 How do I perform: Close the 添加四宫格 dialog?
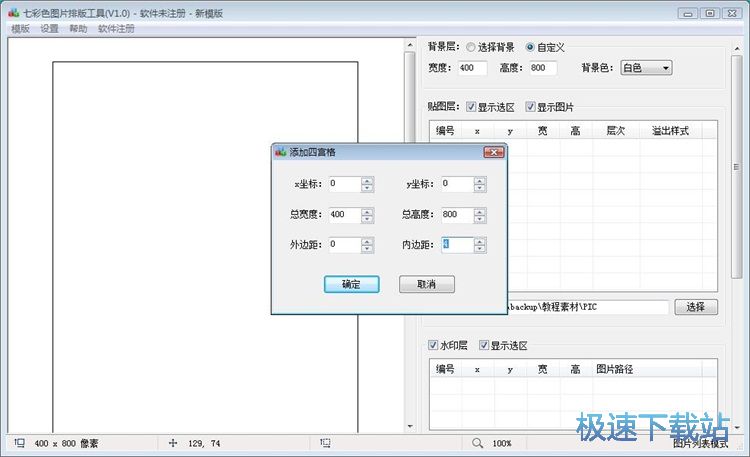[x=494, y=152]
